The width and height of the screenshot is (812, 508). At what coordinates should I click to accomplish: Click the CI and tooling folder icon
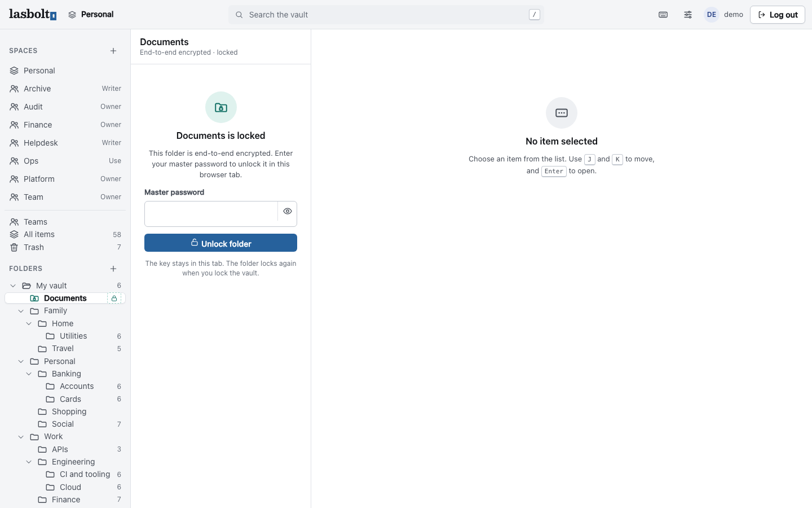[50, 474]
